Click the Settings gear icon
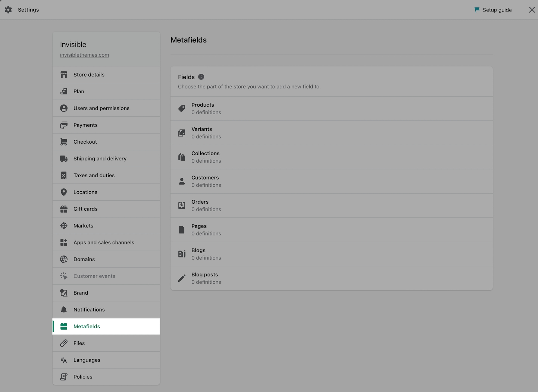The image size is (538, 392). (x=8, y=10)
